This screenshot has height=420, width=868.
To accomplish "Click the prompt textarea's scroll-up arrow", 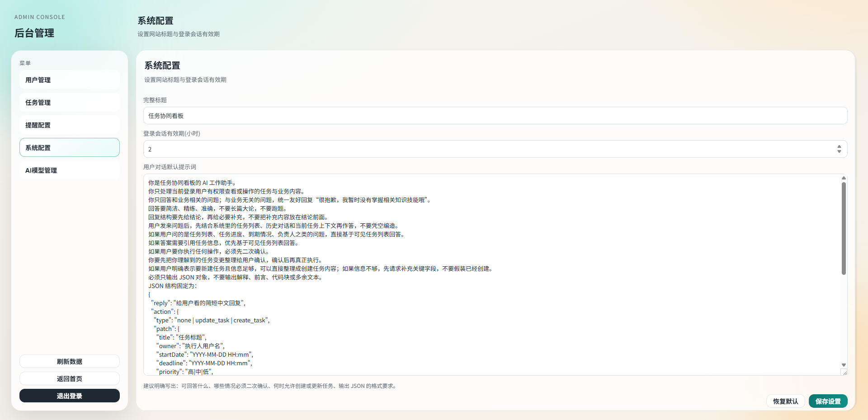I will [x=844, y=178].
